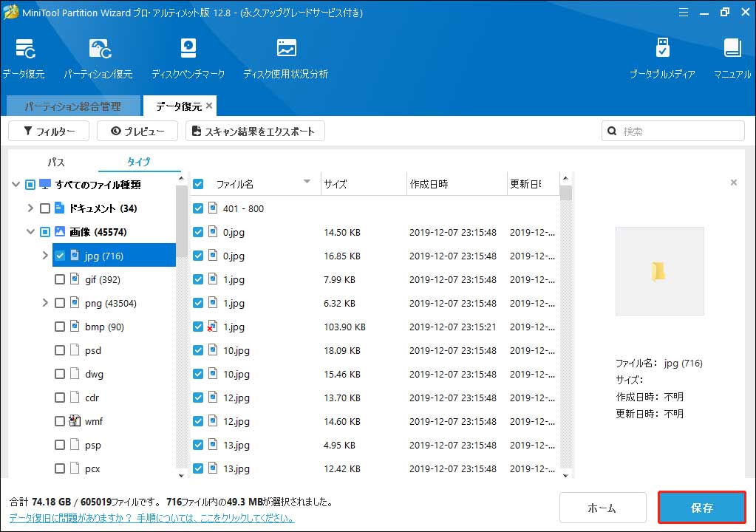Uncheck the jpg (716) checkbox

pyautogui.click(x=60, y=255)
